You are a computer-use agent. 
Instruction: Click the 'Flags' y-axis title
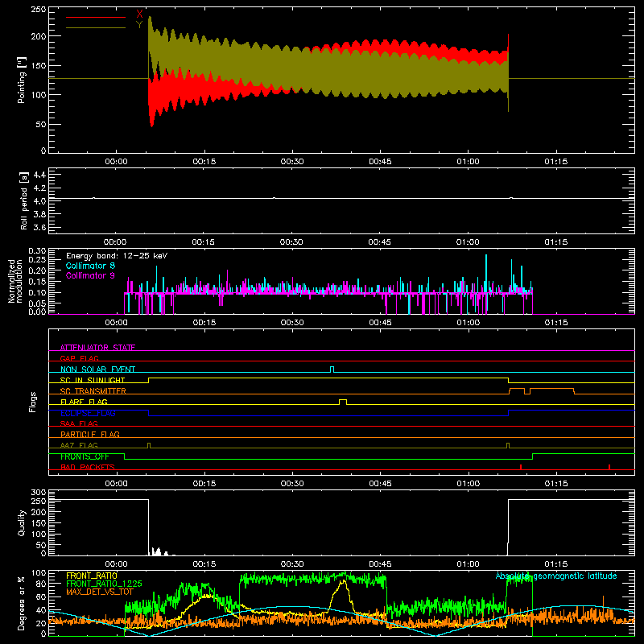[x=32, y=402]
